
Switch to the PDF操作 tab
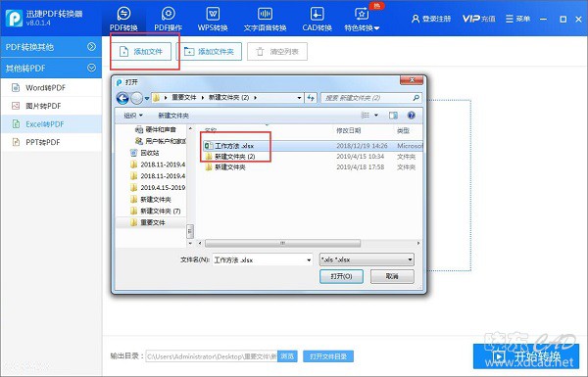pos(168,19)
